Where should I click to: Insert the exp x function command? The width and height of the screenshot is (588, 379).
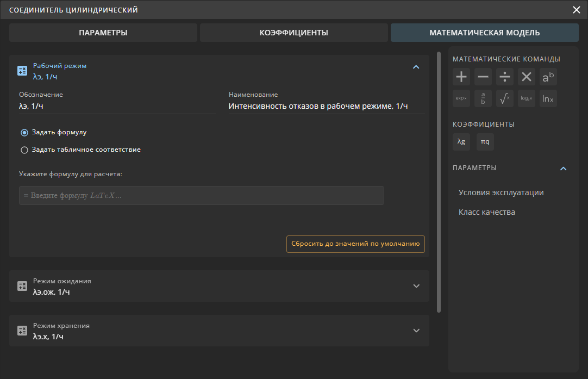point(461,98)
